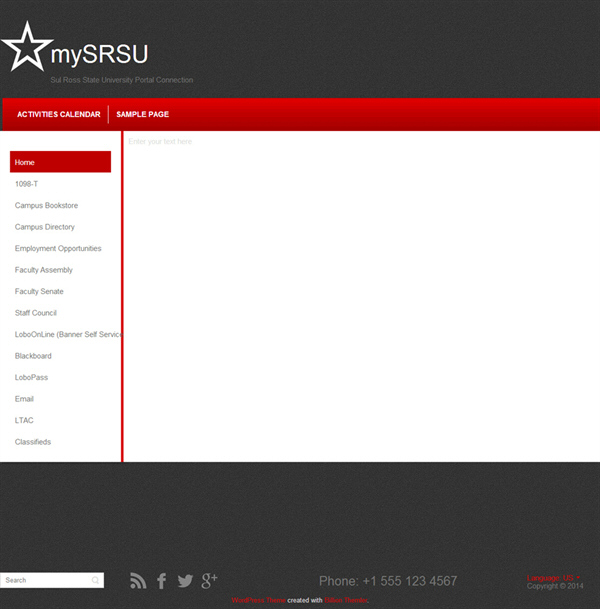This screenshot has width=600, height=609.
Task: Open Campus Directory from sidebar
Action: [x=45, y=227]
